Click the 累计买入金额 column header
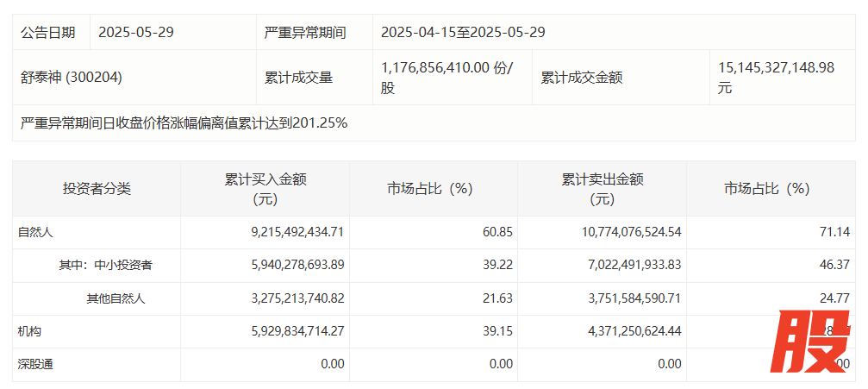Screen dimensions: 868x389 pos(265,189)
